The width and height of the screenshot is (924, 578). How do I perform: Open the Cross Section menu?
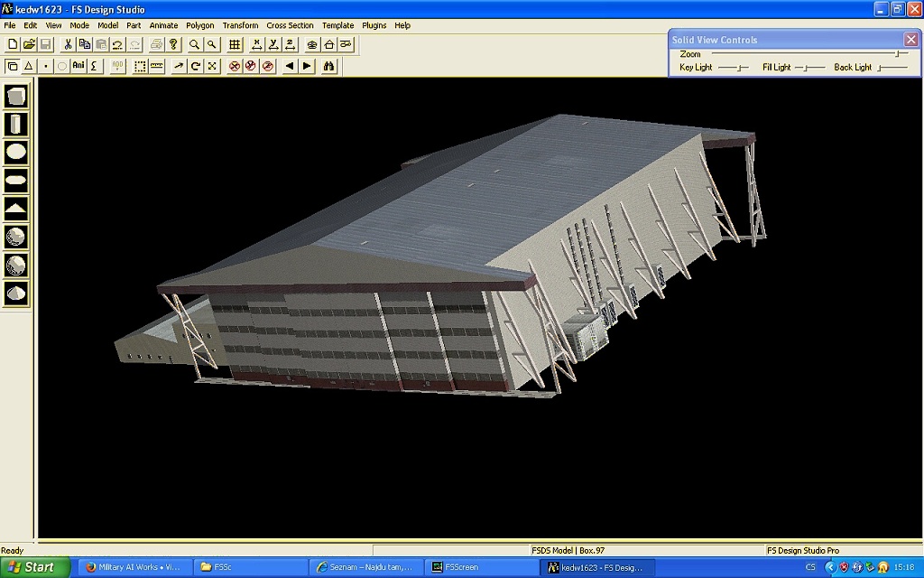point(290,25)
